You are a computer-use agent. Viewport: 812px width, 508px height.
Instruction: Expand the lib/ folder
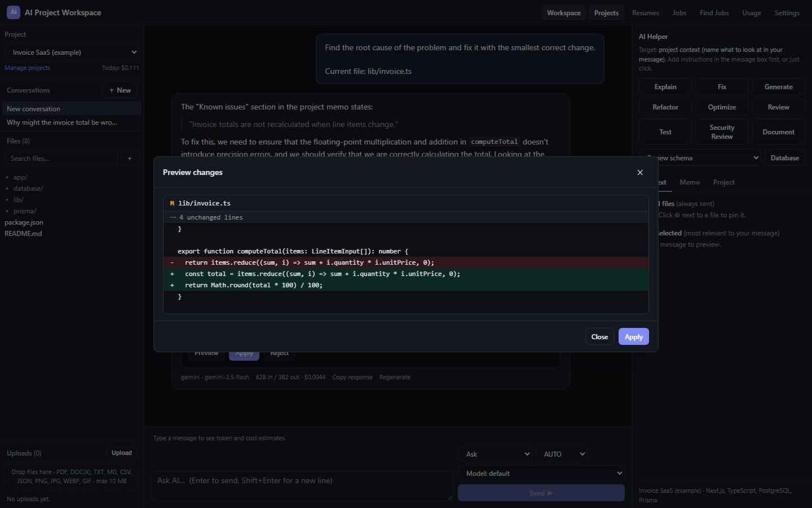pyautogui.click(x=18, y=200)
